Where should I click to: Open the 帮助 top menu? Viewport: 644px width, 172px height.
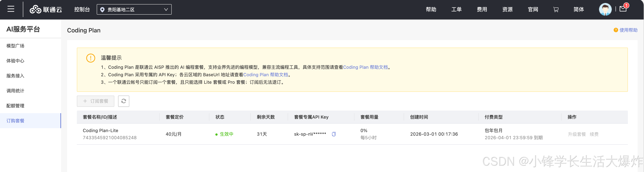click(x=431, y=10)
